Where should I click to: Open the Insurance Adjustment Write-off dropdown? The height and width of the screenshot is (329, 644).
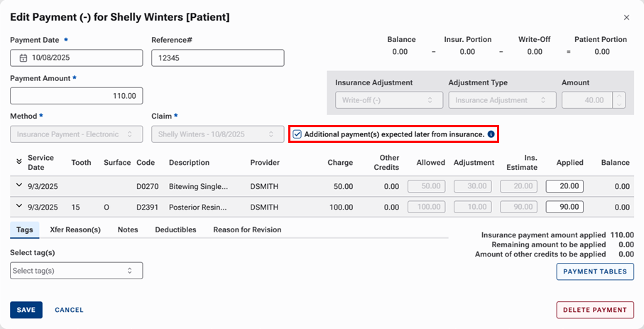pos(388,100)
